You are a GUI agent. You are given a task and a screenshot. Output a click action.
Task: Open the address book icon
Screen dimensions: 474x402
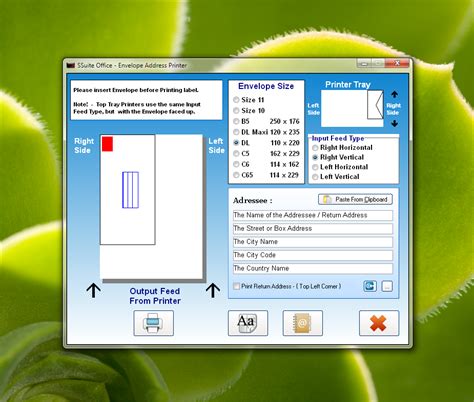(x=302, y=323)
